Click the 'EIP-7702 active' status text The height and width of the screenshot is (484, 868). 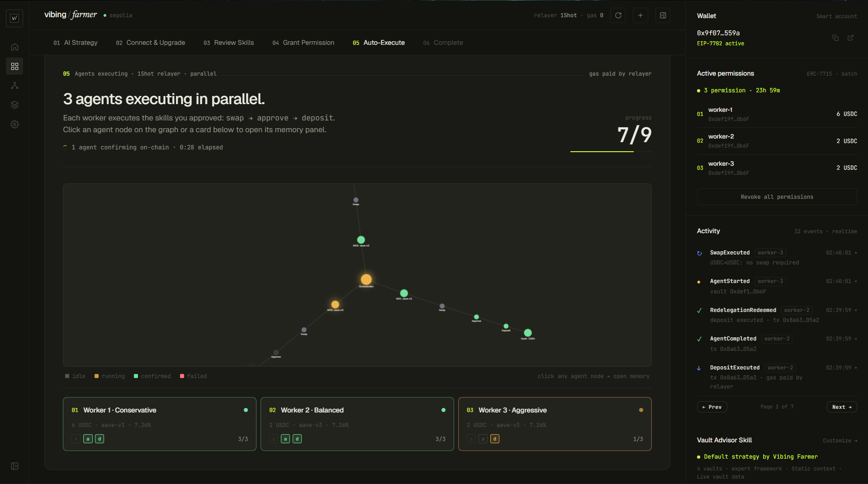(x=721, y=43)
